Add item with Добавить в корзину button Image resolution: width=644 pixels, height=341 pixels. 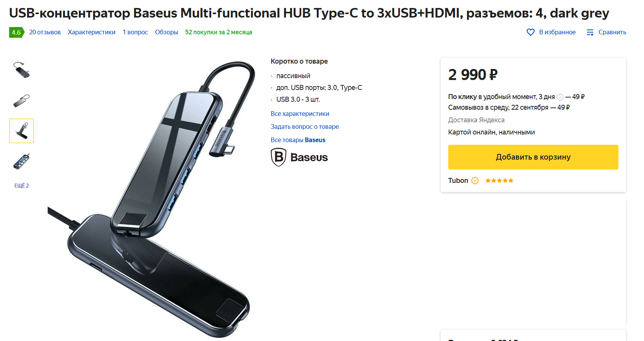pos(533,157)
